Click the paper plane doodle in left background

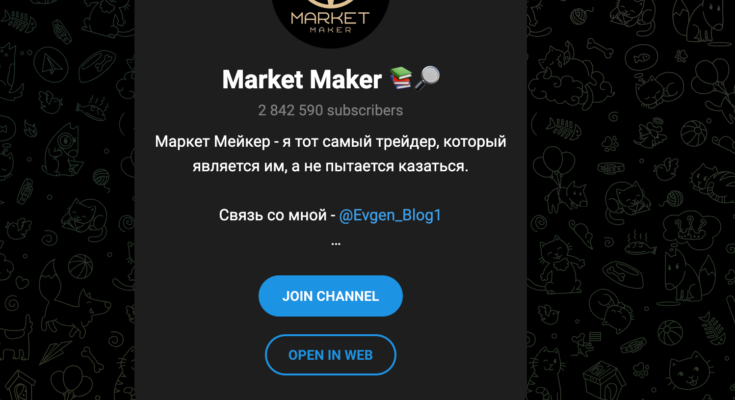click(51, 64)
